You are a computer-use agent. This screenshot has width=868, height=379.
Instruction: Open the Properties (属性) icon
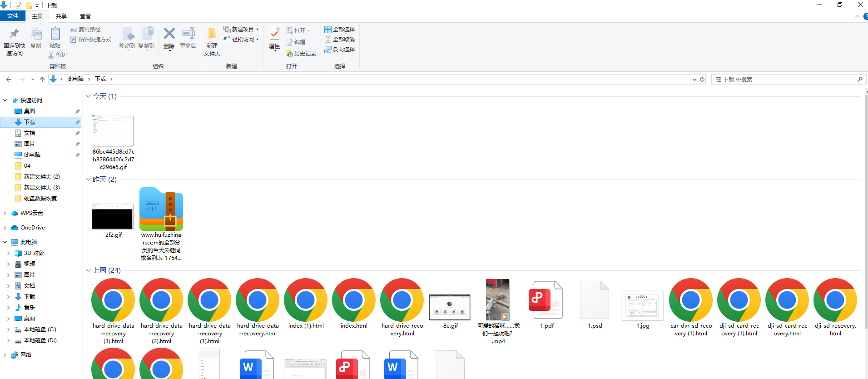click(x=274, y=34)
